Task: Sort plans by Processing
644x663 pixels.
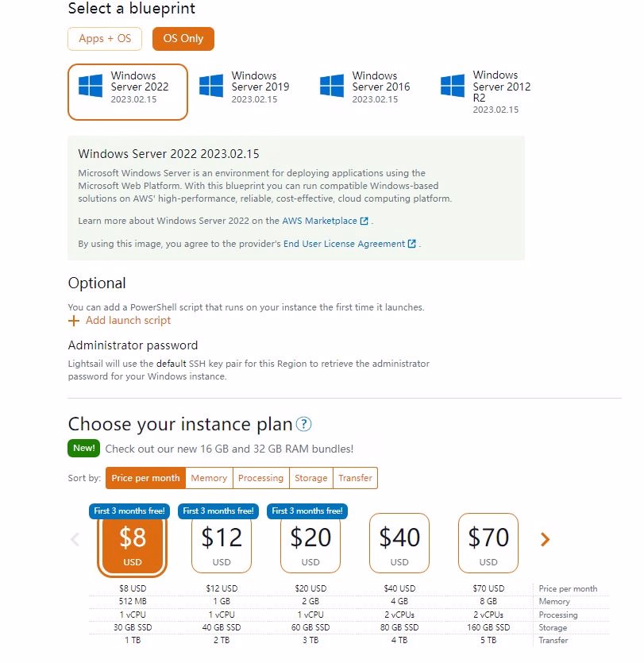Action: pos(260,478)
